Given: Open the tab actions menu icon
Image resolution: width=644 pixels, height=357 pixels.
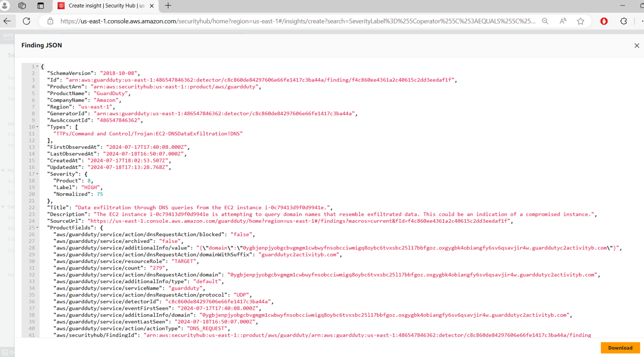Looking at the screenshot, I should (x=41, y=6).
